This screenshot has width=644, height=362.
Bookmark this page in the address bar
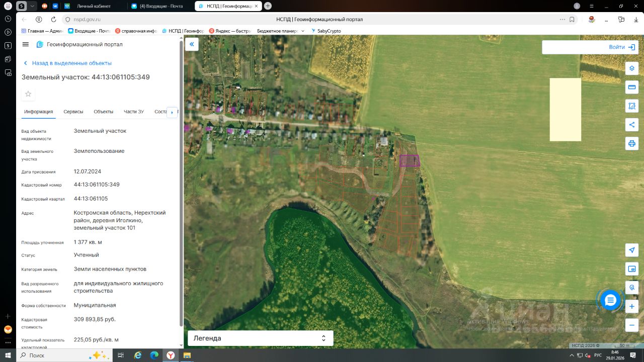[x=572, y=20]
